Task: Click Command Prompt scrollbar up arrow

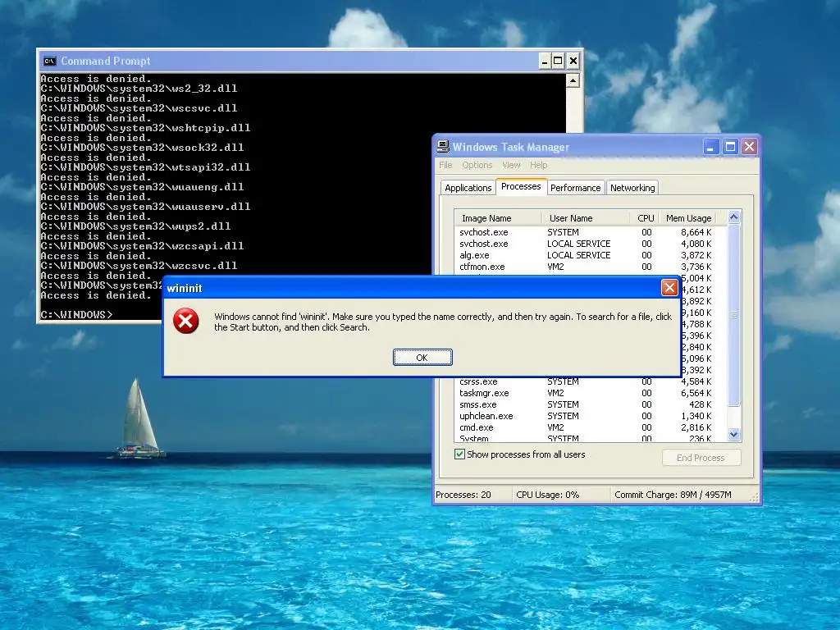Action: click(573, 81)
